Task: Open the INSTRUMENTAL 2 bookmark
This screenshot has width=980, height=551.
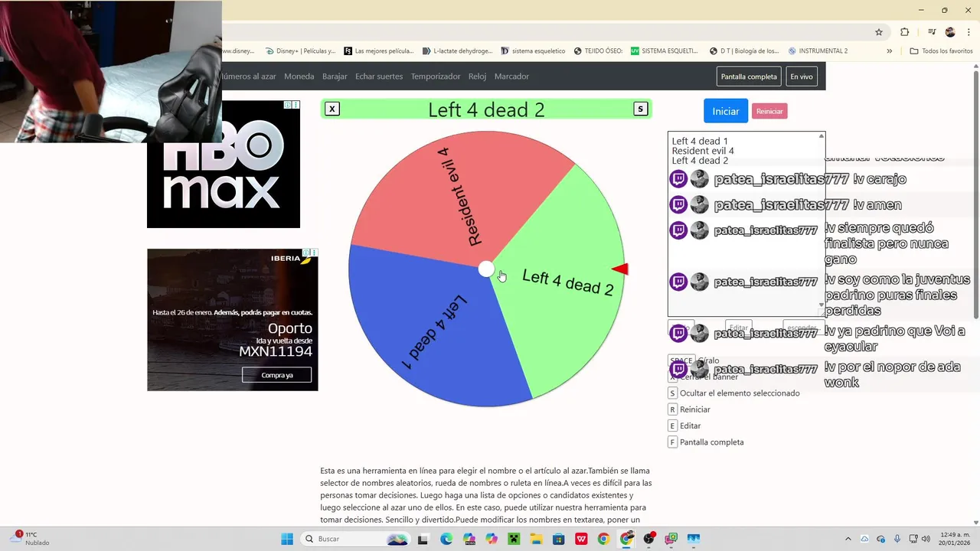Action: pos(818,51)
